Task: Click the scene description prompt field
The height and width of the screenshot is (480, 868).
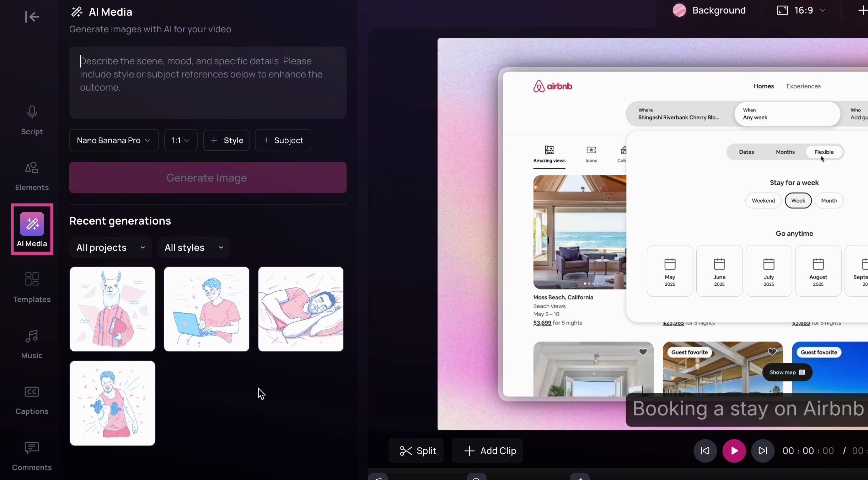Action: click(x=208, y=82)
